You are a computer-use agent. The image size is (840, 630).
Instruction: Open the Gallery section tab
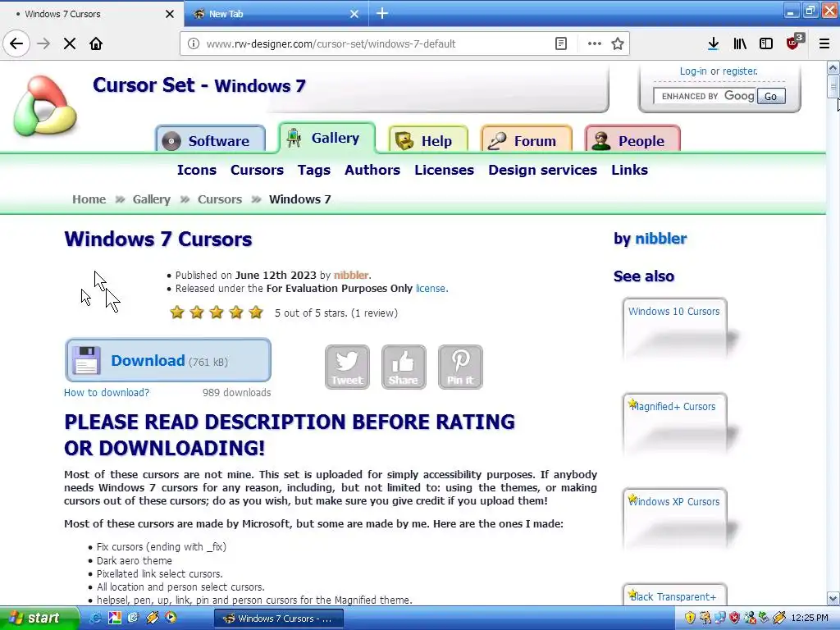[x=326, y=138]
